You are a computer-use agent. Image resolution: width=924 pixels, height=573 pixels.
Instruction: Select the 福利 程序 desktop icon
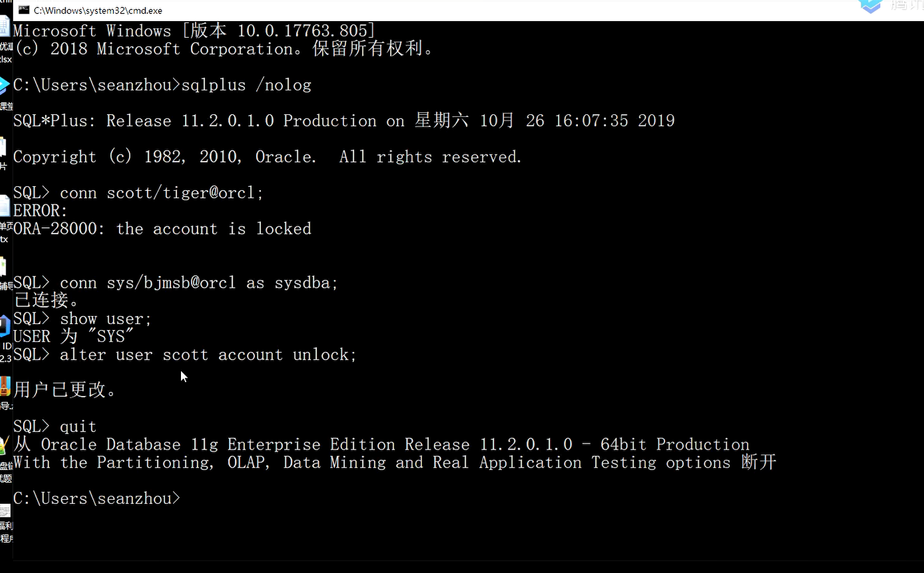pos(5,523)
